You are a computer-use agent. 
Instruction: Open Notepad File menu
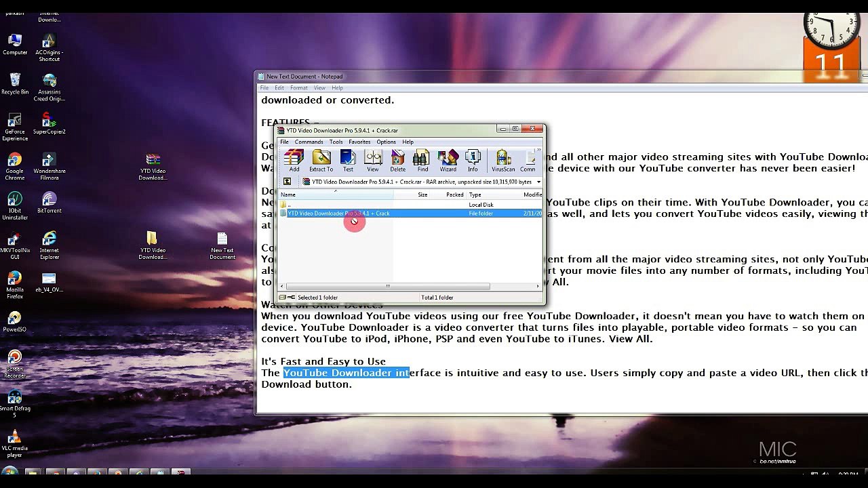(x=264, y=88)
